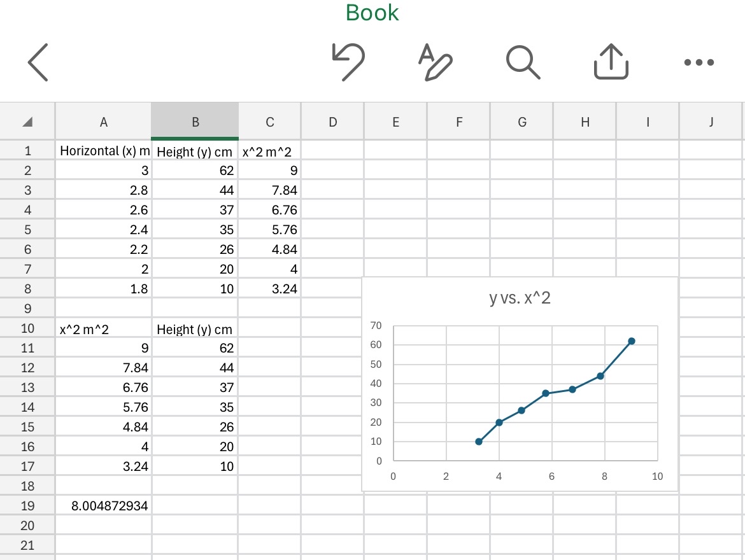This screenshot has width=745, height=560.
Task: Select 'Height (y) cm' in row 10
Action: [195, 329]
